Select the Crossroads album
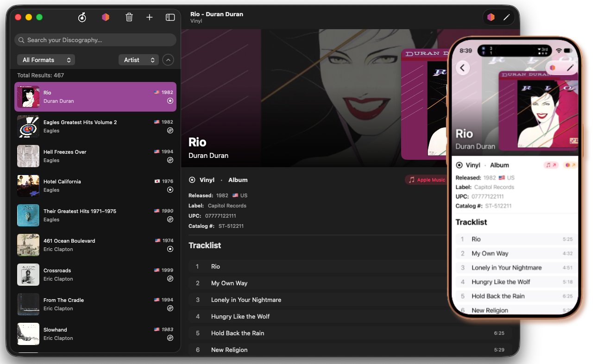 pyautogui.click(x=95, y=275)
